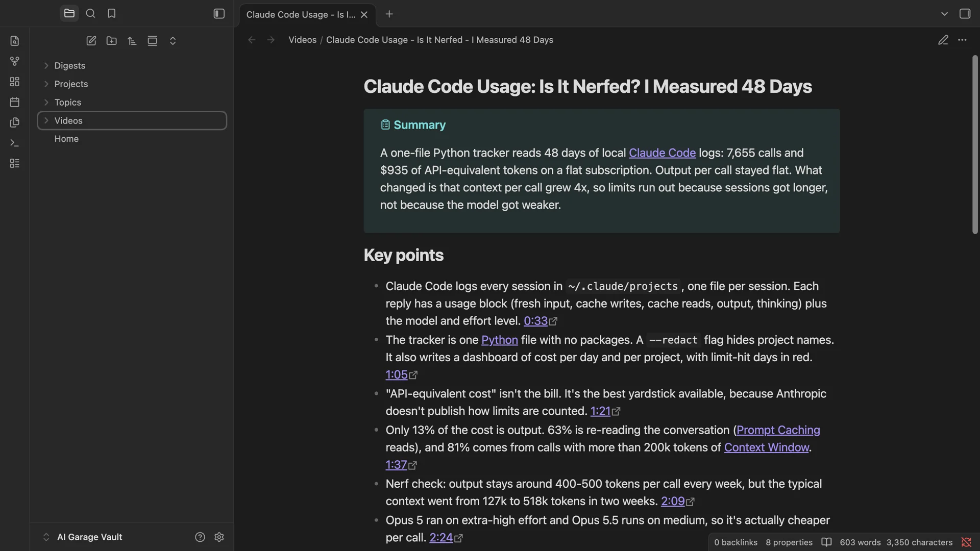This screenshot has width=980, height=551.
Task: Open the bottom ribbon list icon
Action: tap(15, 163)
